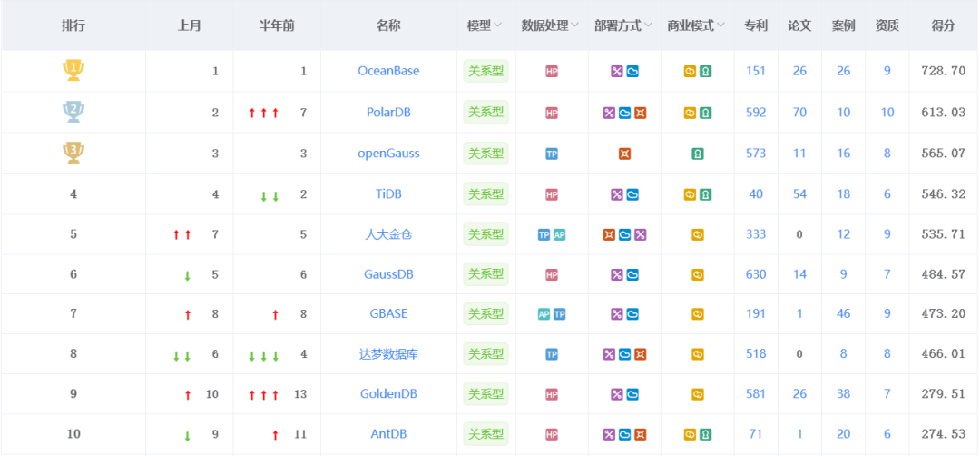The height and width of the screenshot is (456, 980).
Task: Open the OceanBase database link
Action: click(388, 72)
